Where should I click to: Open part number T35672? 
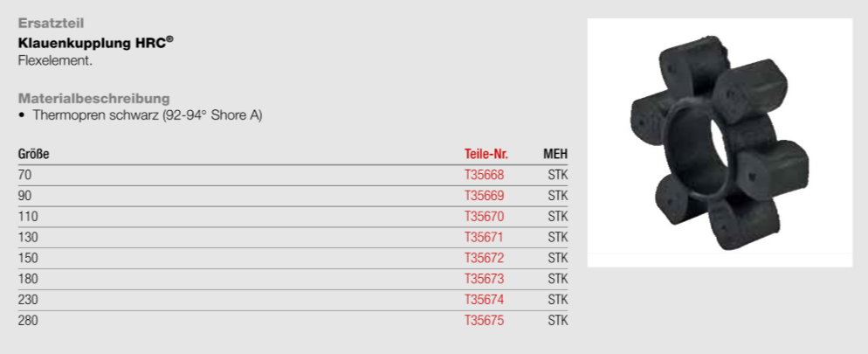click(x=484, y=258)
